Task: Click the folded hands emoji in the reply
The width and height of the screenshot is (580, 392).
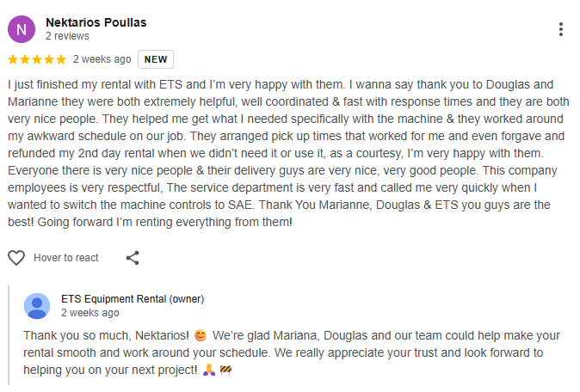Action: [209, 371]
